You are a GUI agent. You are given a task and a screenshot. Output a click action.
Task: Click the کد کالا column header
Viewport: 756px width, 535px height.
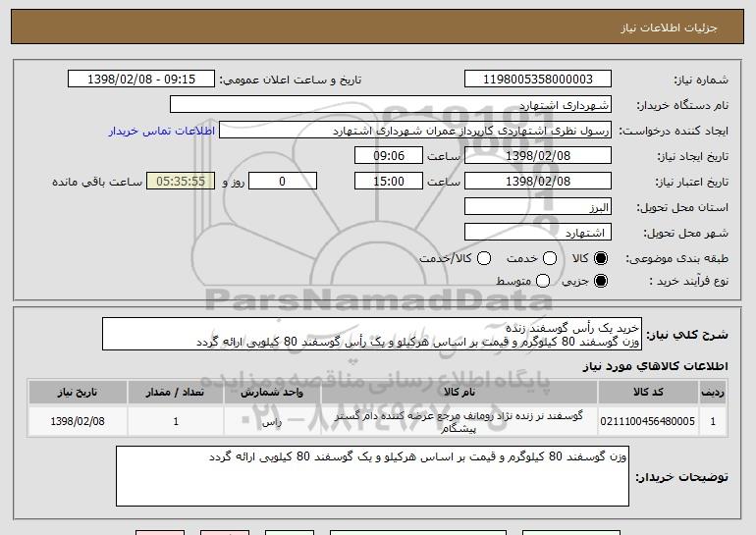(x=648, y=393)
